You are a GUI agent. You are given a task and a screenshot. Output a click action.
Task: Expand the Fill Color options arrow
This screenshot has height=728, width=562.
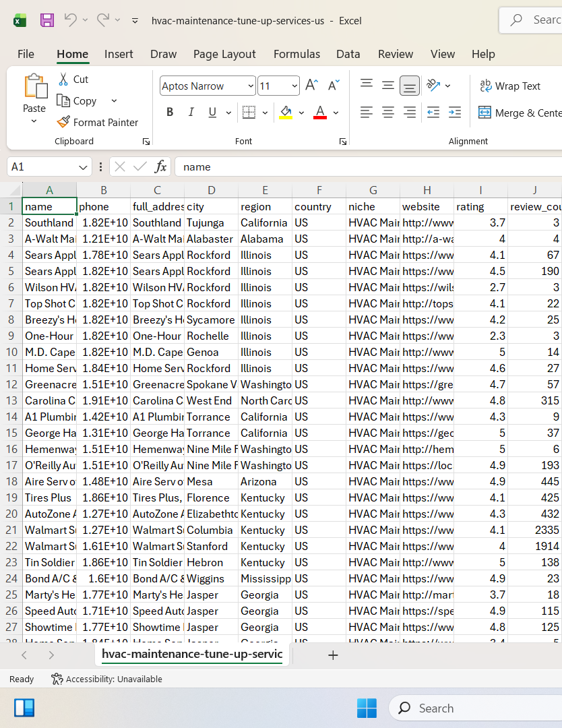click(301, 113)
